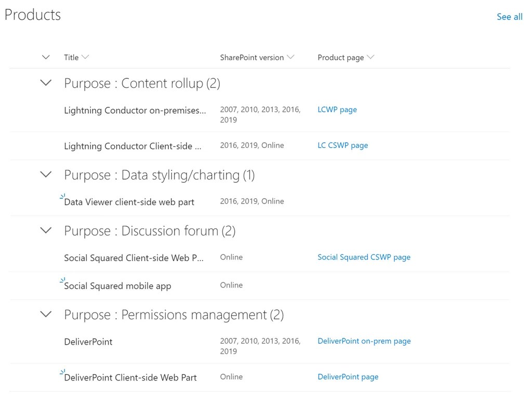This screenshot has height=394, width=532.
Task: Open the LC CSWP page link
Action: (x=342, y=145)
